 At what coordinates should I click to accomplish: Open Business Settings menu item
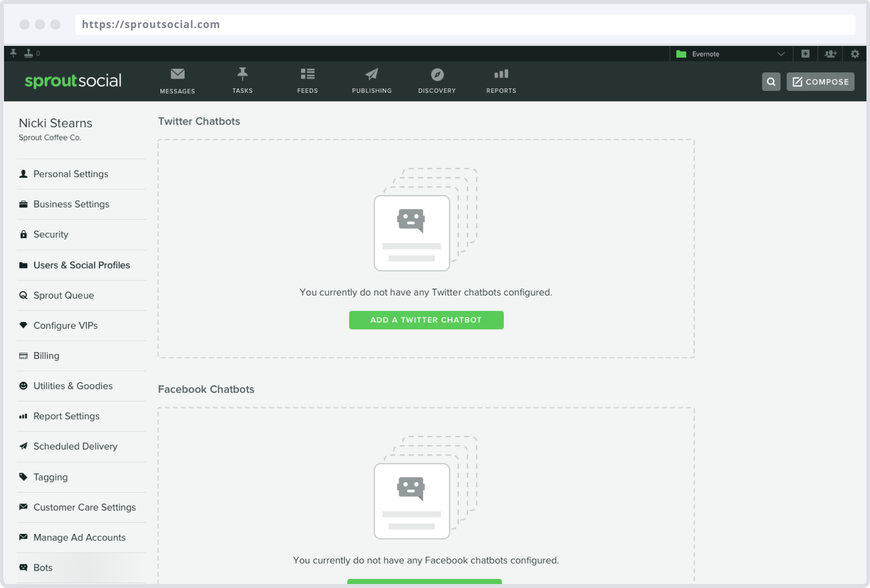coord(81,204)
